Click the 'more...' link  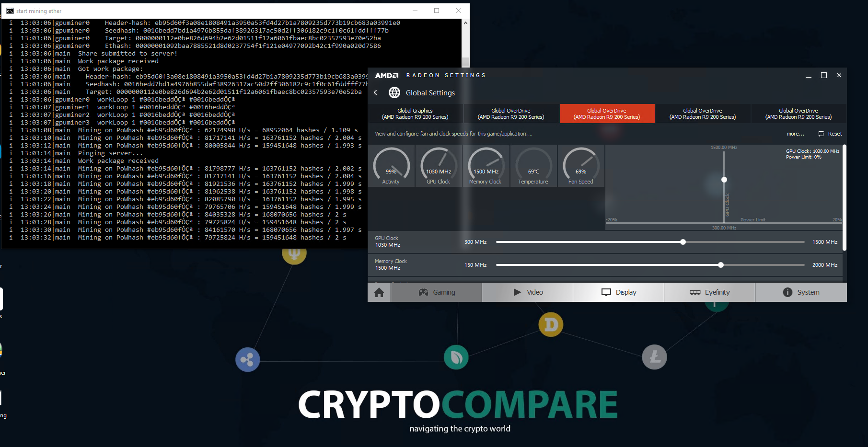(x=796, y=134)
